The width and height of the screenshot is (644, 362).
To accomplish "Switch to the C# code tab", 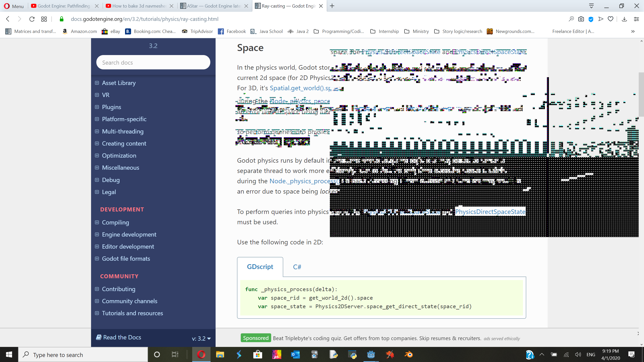I will [297, 267].
